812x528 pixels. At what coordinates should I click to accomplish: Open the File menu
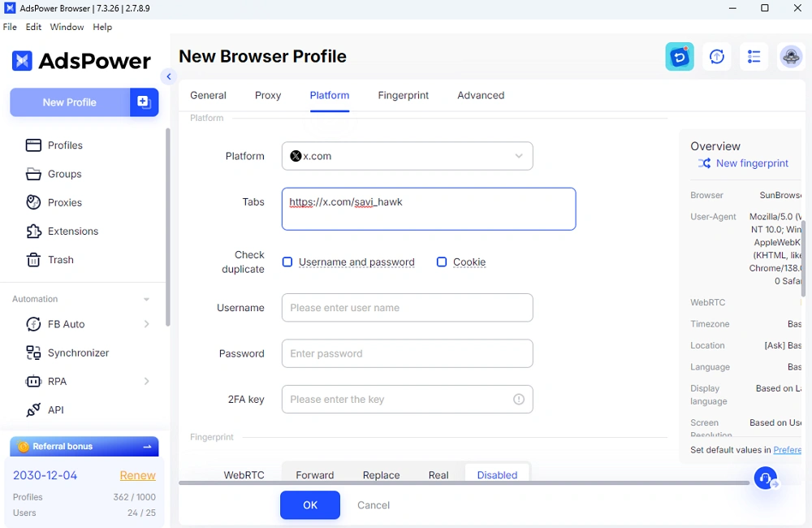(x=10, y=27)
